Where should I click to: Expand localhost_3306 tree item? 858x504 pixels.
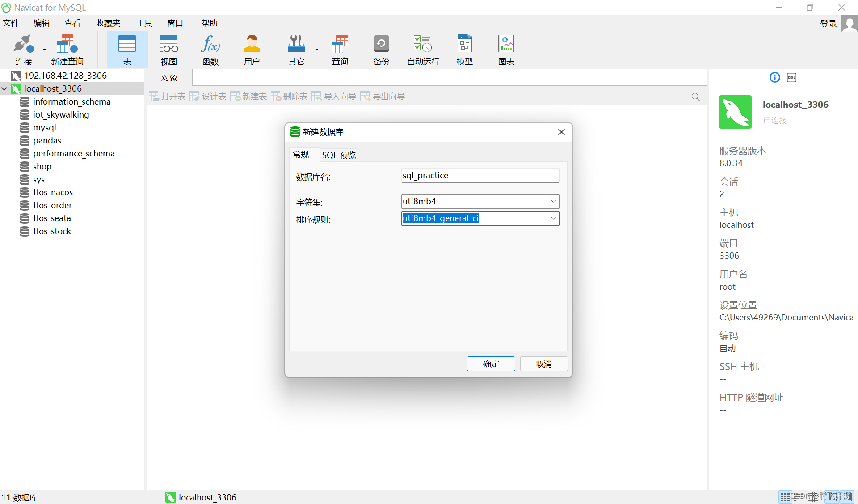pyautogui.click(x=6, y=88)
